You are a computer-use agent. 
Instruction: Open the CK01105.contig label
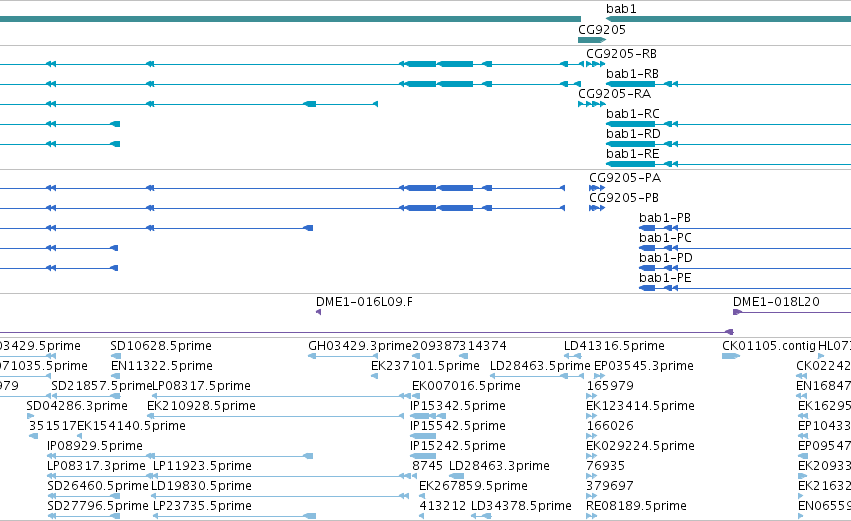[x=769, y=346]
